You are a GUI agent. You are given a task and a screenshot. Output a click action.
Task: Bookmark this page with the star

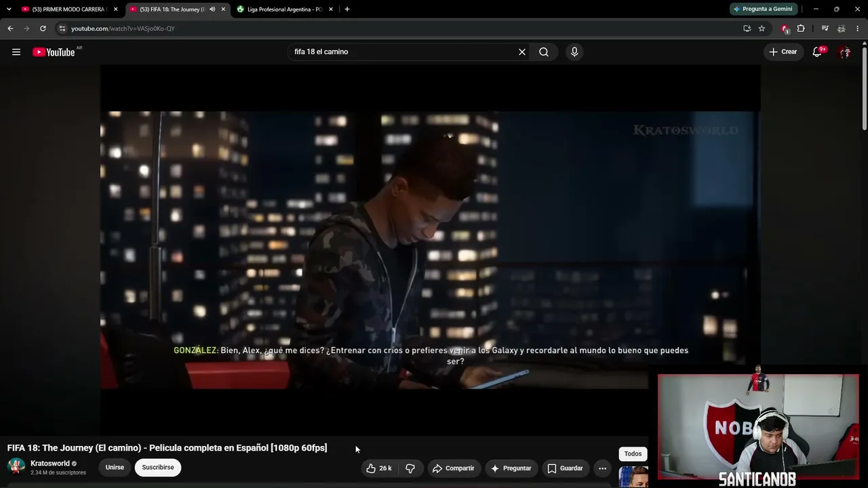(762, 28)
